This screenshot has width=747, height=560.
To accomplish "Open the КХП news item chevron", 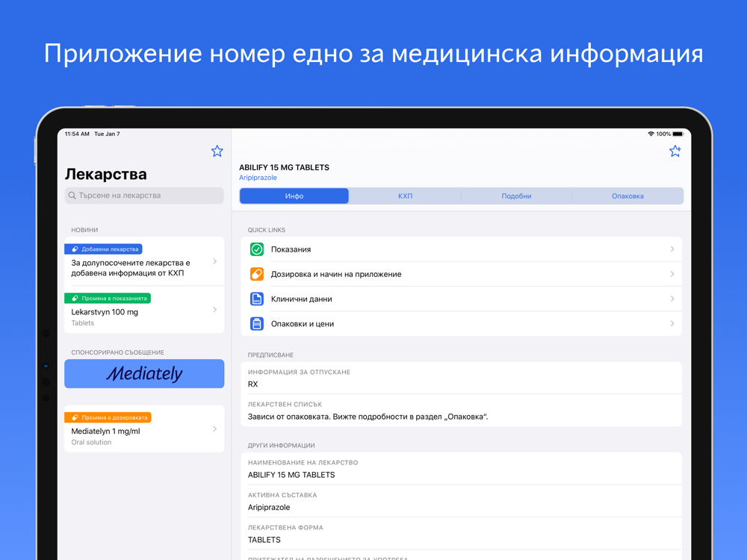I will point(215,261).
